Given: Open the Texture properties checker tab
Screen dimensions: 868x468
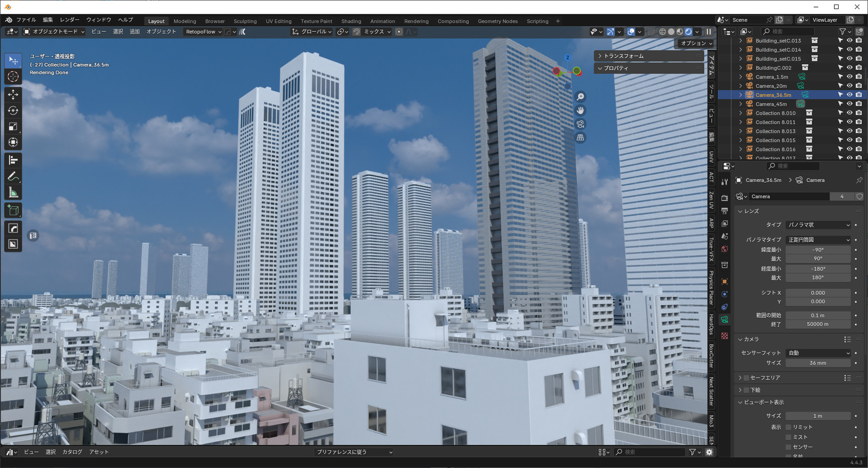Looking at the screenshot, I should (725, 336).
